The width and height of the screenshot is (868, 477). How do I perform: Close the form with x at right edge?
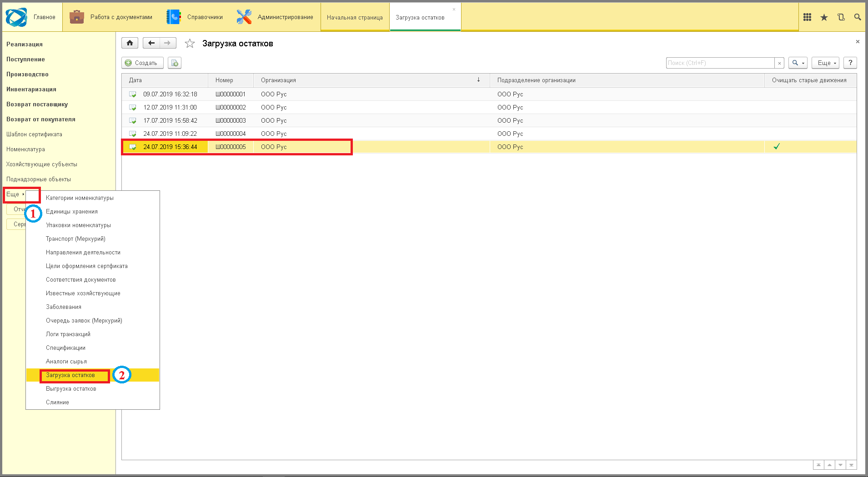(x=858, y=42)
